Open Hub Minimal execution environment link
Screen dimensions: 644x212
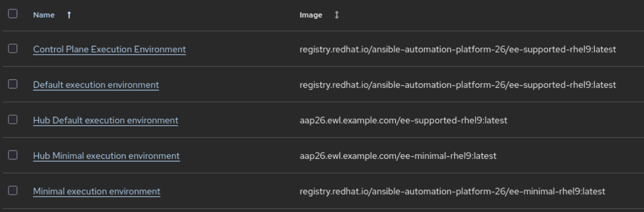point(107,156)
